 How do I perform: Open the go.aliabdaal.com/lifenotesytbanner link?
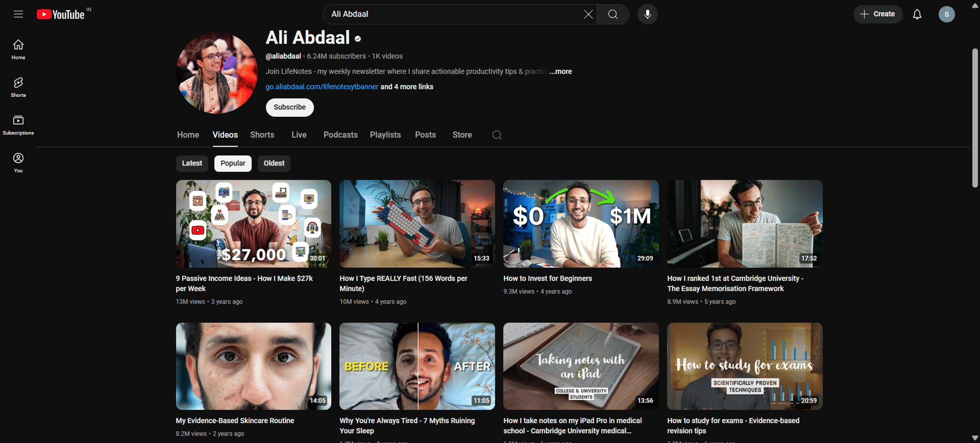(x=322, y=87)
